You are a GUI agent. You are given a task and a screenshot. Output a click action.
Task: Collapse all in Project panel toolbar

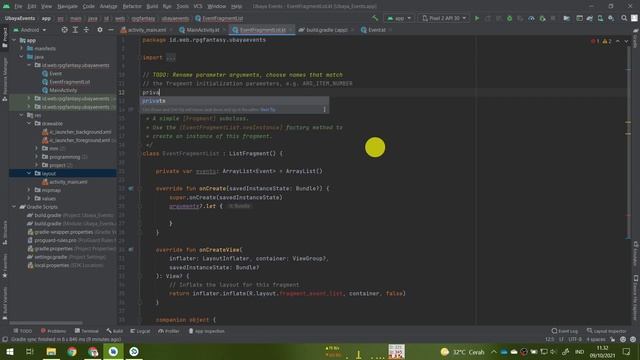pos(86,30)
